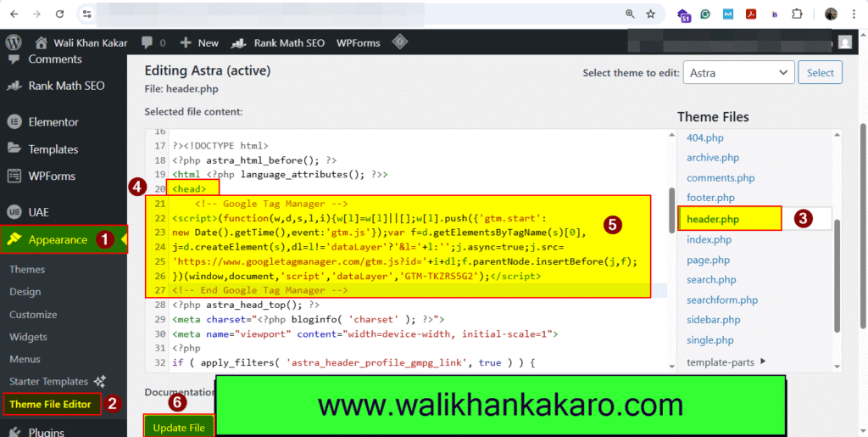Viewport: 868px width, 437px height.
Task: Open the Comments sidebar menu
Action: coord(55,59)
